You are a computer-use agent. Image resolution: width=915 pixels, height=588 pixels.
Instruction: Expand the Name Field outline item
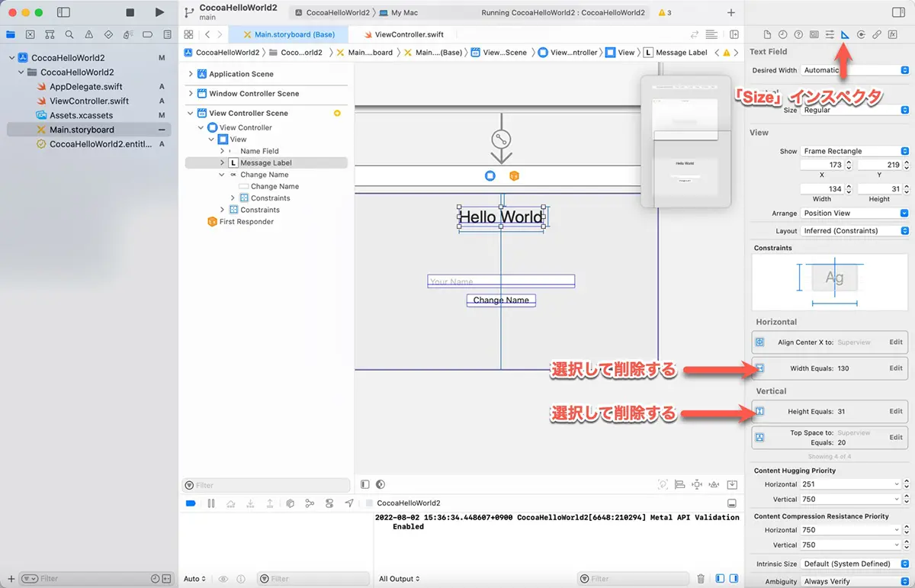pyautogui.click(x=222, y=151)
